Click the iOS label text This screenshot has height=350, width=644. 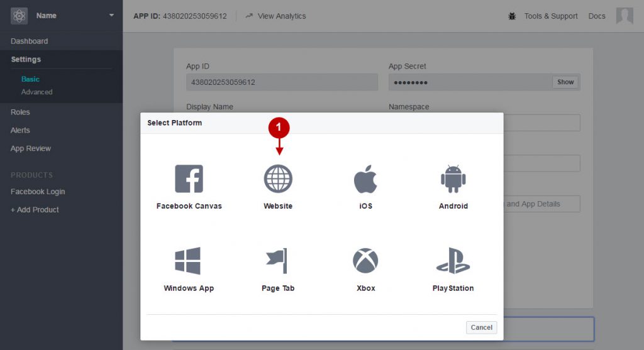[365, 206]
